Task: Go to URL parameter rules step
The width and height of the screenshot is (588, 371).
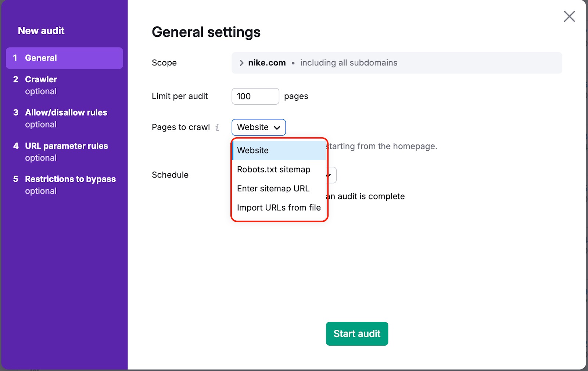Action: click(67, 146)
